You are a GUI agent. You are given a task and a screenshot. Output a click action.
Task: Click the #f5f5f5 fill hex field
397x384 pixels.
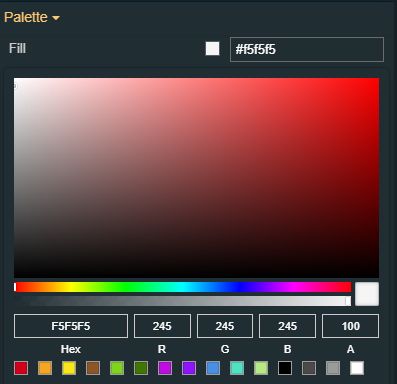307,49
